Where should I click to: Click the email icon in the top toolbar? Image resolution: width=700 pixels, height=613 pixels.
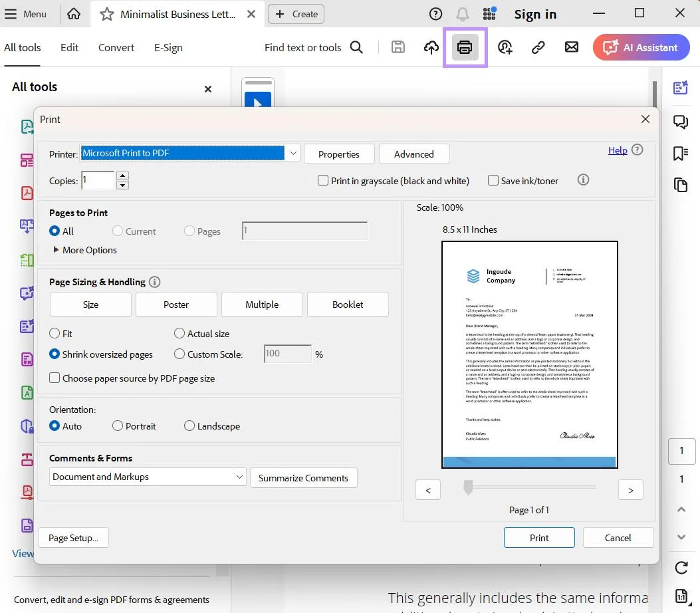571,47
